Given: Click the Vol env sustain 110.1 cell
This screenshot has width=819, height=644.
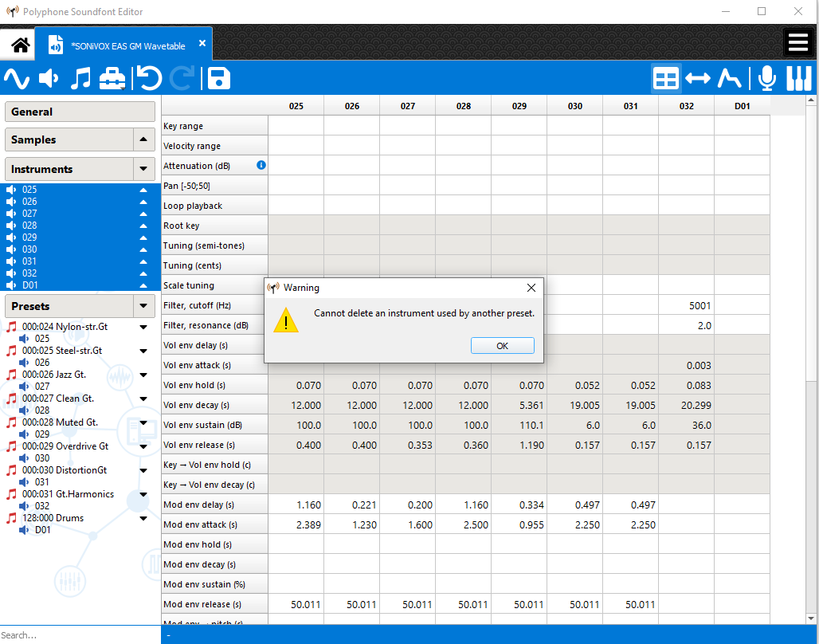Looking at the screenshot, I should coord(519,425).
